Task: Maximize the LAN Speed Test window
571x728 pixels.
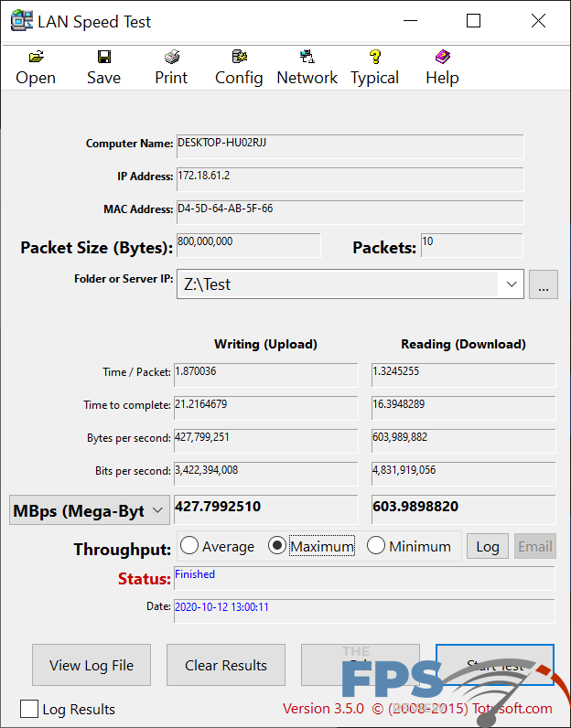Action: click(473, 21)
